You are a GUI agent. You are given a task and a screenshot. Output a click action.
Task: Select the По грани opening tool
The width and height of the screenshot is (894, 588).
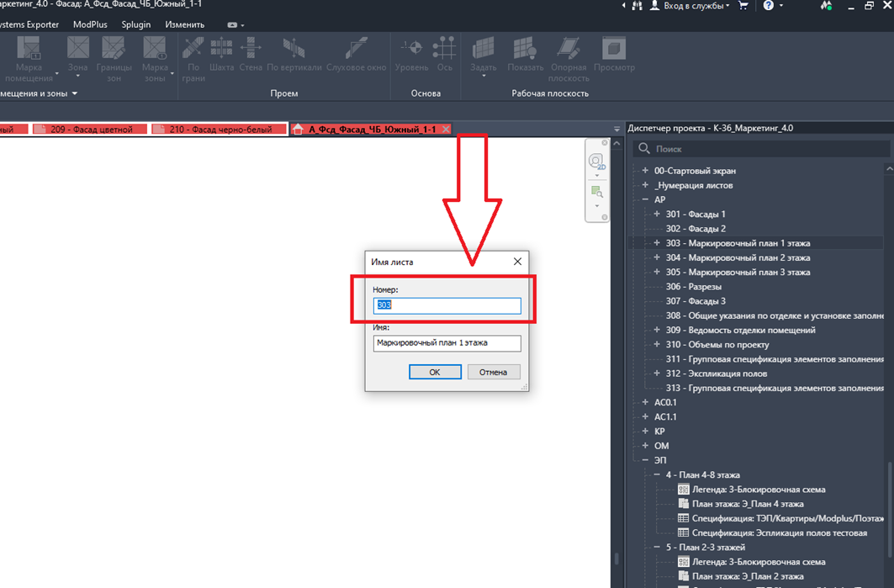pos(193,58)
